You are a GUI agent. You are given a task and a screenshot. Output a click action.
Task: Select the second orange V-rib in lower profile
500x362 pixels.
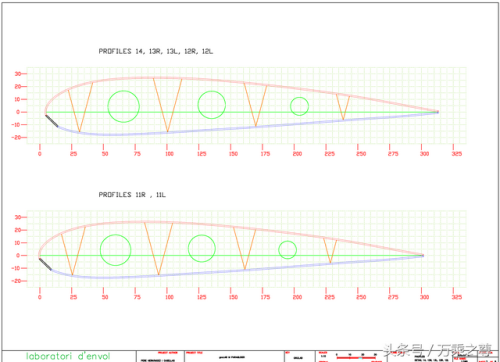(x=159, y=249)
